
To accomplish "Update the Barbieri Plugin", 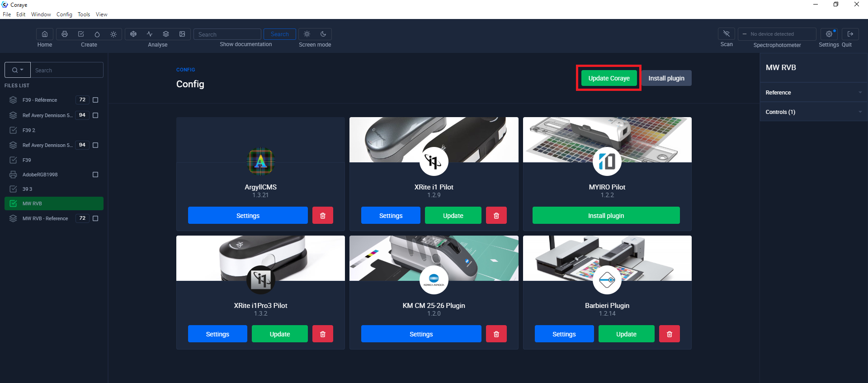I will click(626, 334).
